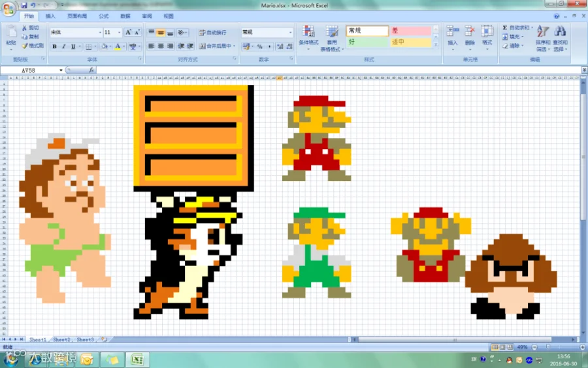This screenshot has height=368, width=588.
Task: Toggle bottom vertical alignment
Action: (170, 33)
